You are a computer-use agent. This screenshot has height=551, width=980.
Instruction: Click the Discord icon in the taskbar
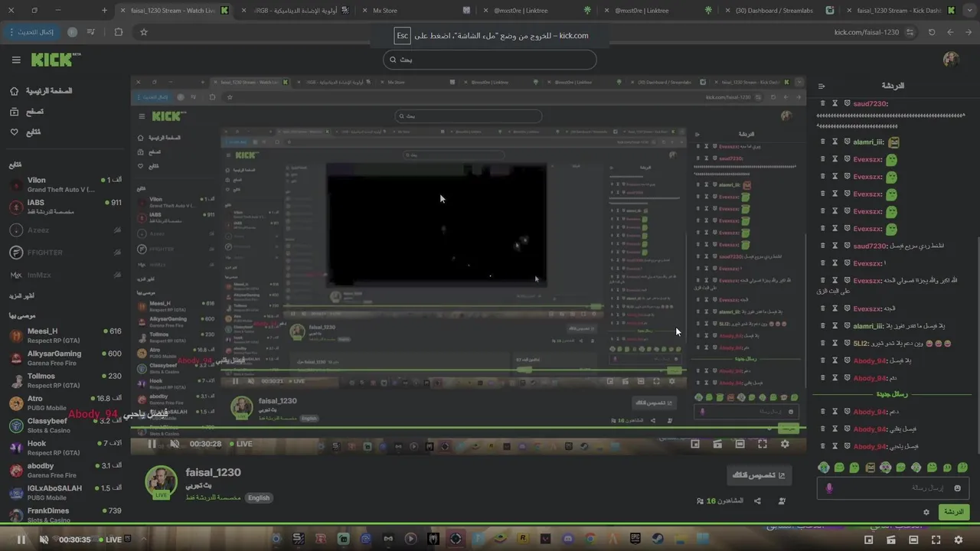pos(567,539)
